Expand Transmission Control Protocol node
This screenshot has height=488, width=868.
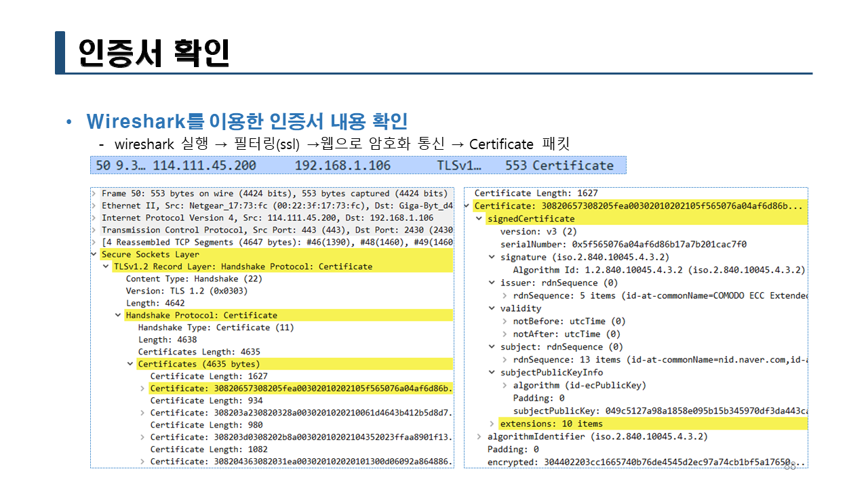pyautogui.click(x=95, y=230)
